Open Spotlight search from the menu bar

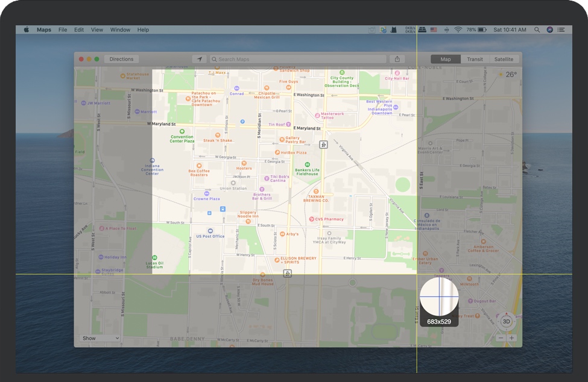point(536,29)
